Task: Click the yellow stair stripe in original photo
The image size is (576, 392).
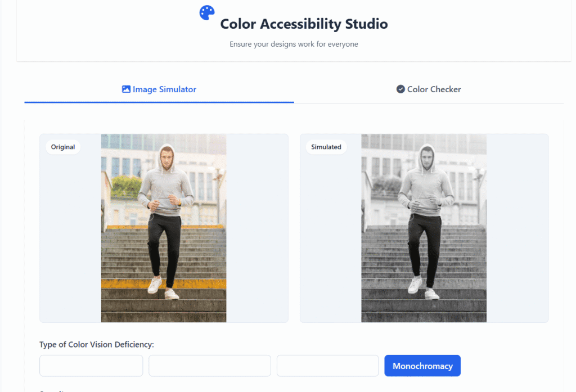Action: (124, 284)
